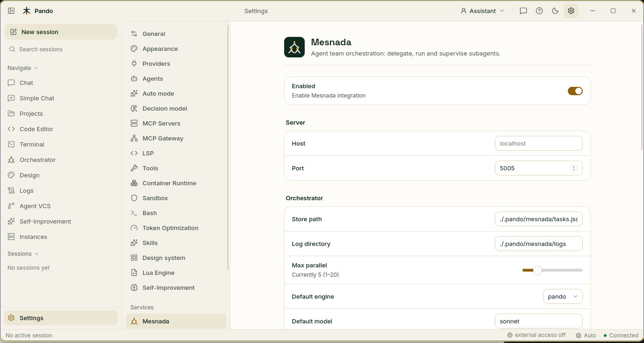Select the Appearance settings tab
Screen dimensions: 644x343
coord(176,49)
